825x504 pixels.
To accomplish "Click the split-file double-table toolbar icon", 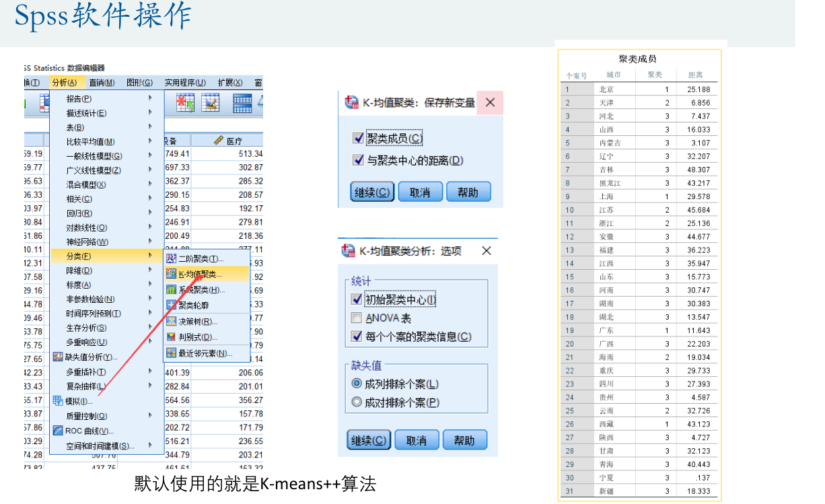I will click(242, 103).
